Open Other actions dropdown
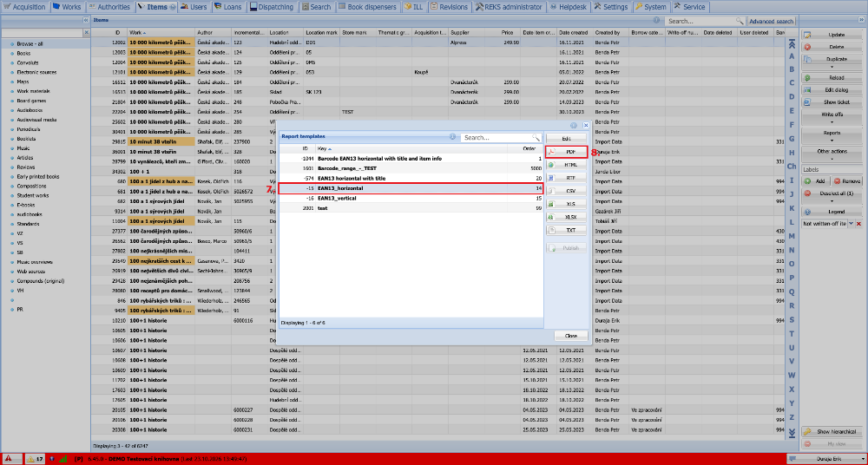 (832, 154)
